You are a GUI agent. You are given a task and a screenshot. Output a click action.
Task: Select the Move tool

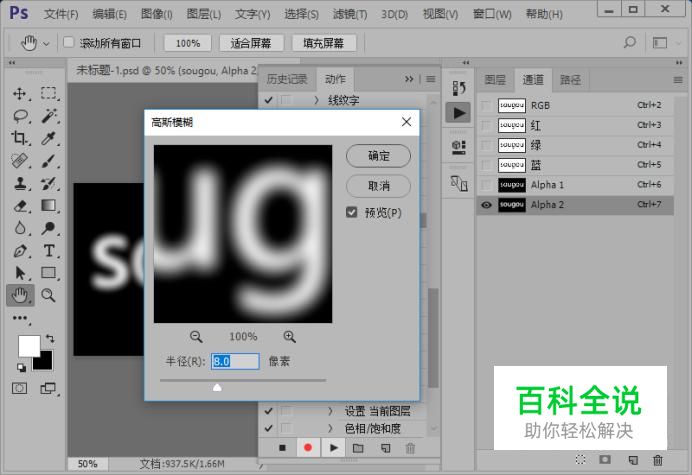(x=19, y=94)
